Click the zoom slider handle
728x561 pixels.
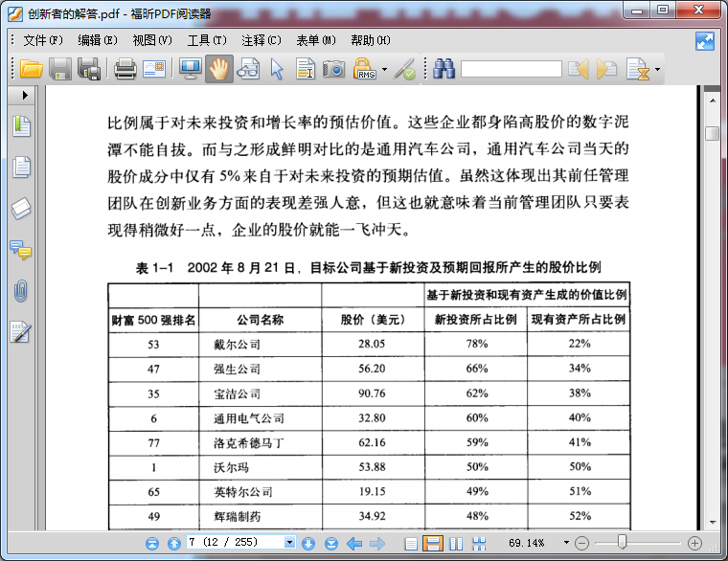pos(622,542)
